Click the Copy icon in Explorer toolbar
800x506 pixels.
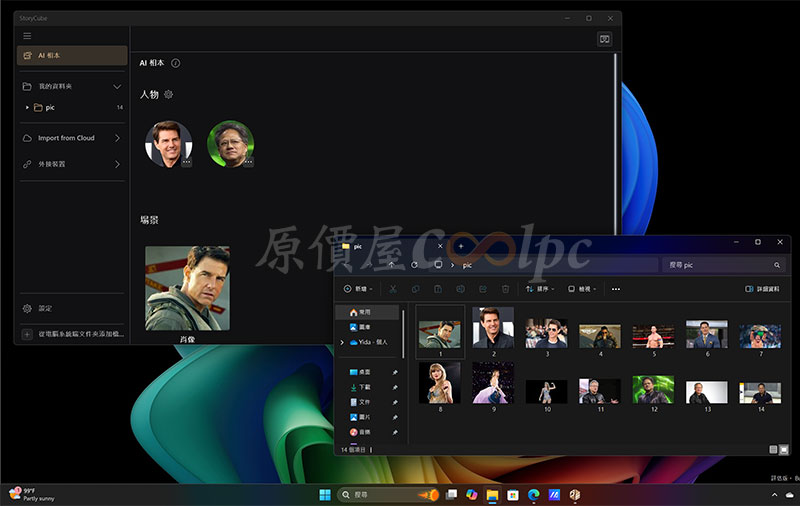click(415, 289)
